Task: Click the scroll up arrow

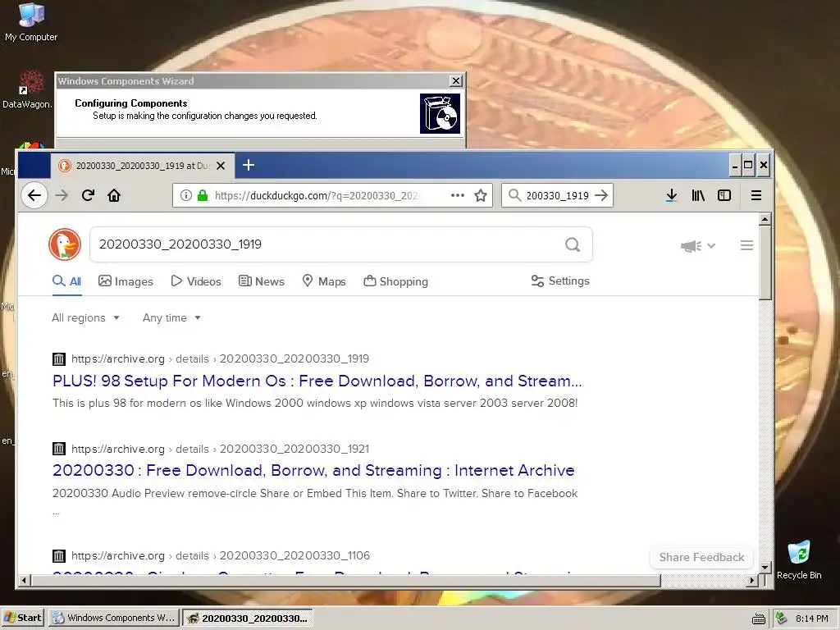Action: 765,219
